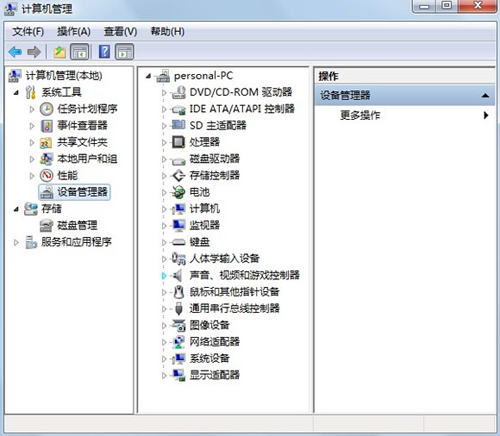The width and height of the screenshot is (500, 436).
Task: Click the 通用串行总线控制器 USB icon
Action: 179,309
